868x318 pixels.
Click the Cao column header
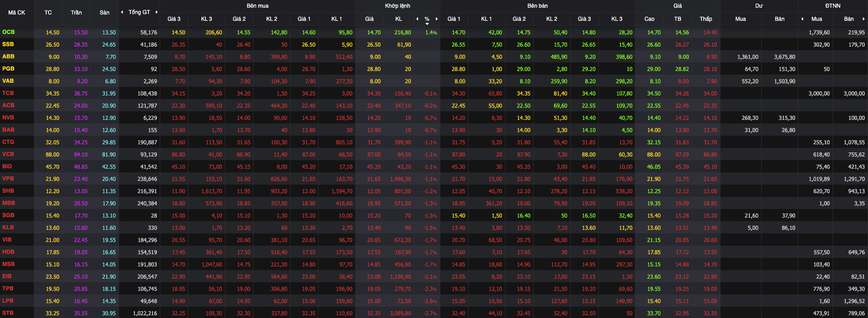649,19
